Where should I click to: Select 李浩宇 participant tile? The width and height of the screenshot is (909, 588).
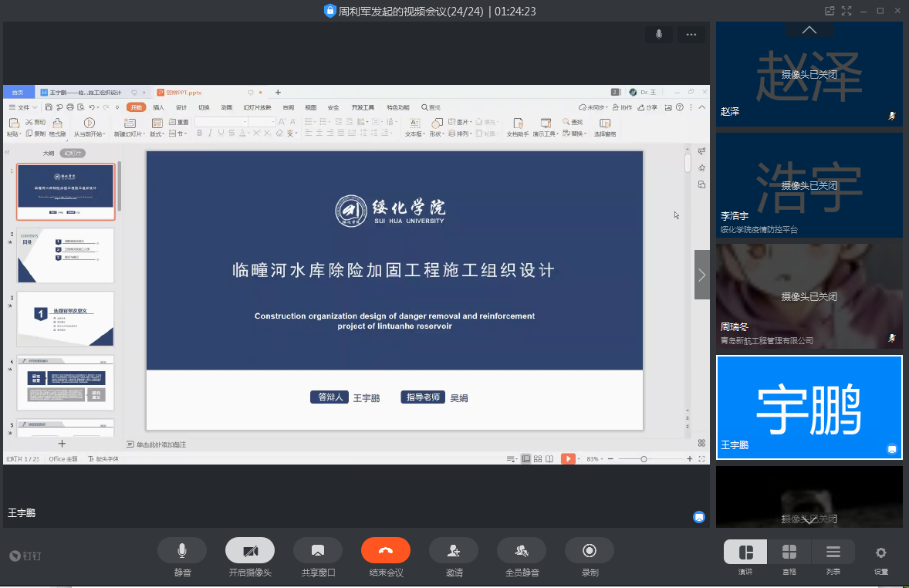click(809, 185)
